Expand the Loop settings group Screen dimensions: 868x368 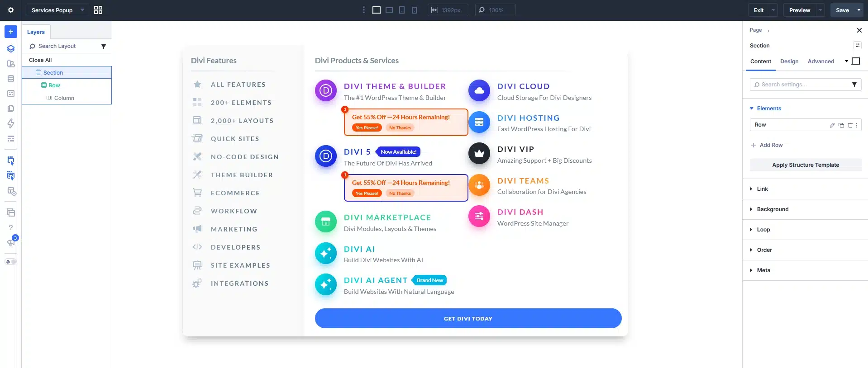(x=763, y=230)
